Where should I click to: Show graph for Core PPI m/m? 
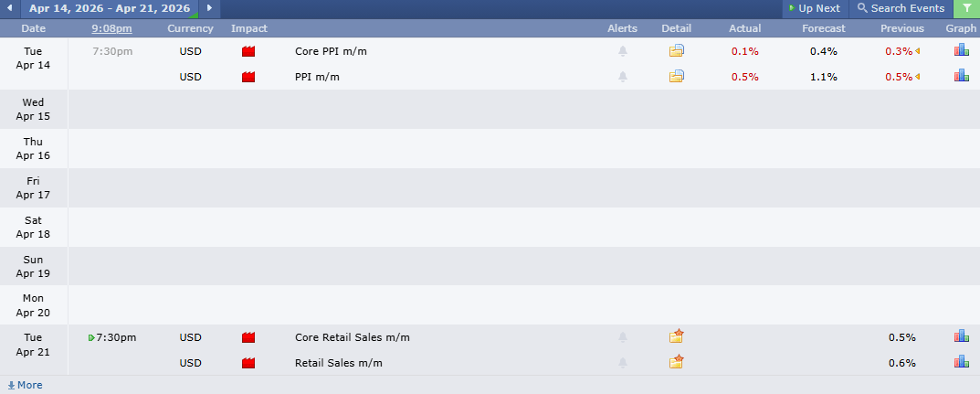961,51
